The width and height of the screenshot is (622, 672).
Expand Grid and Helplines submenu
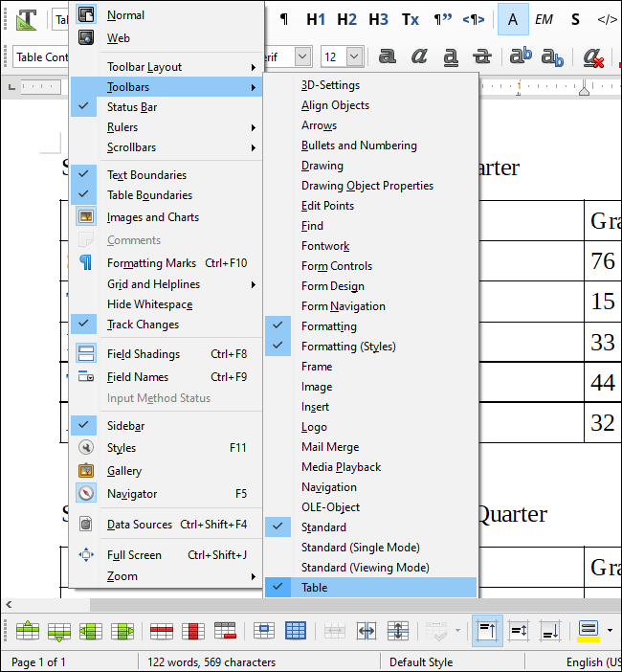tap(167, 284)
